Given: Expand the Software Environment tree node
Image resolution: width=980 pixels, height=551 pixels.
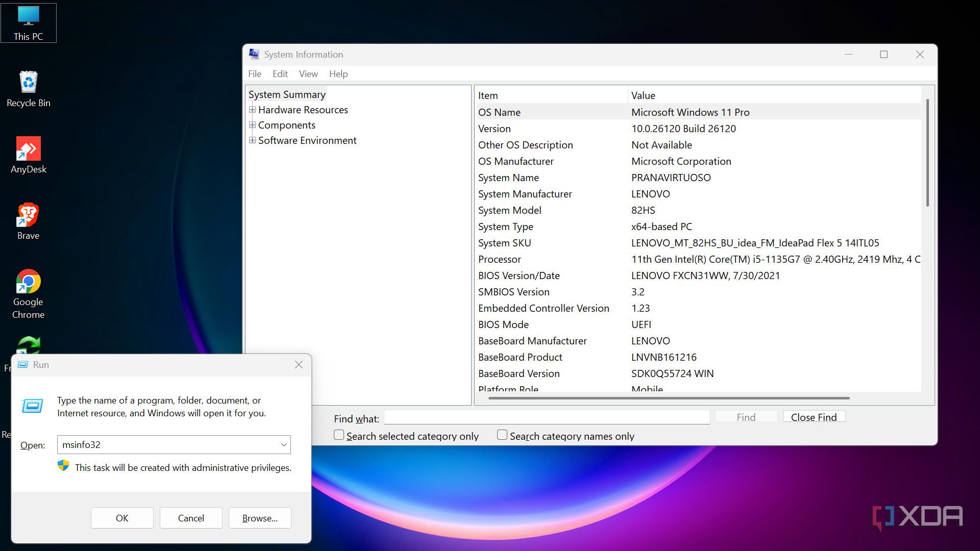Looking at the screenshot, I should [252, 140].
